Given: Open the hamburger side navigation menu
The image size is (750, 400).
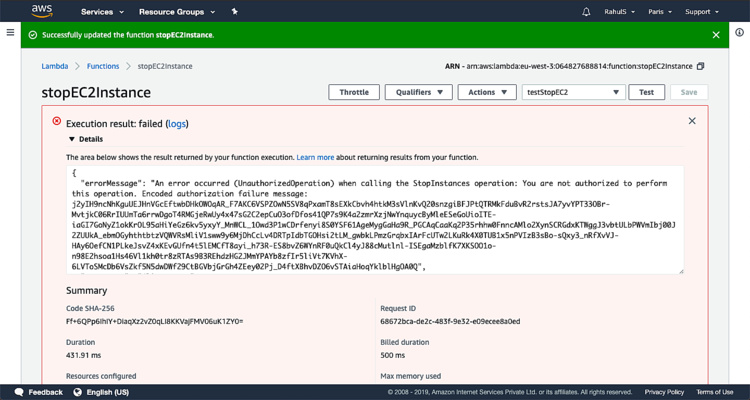Looking at the screenshot, I should [10, 33].
